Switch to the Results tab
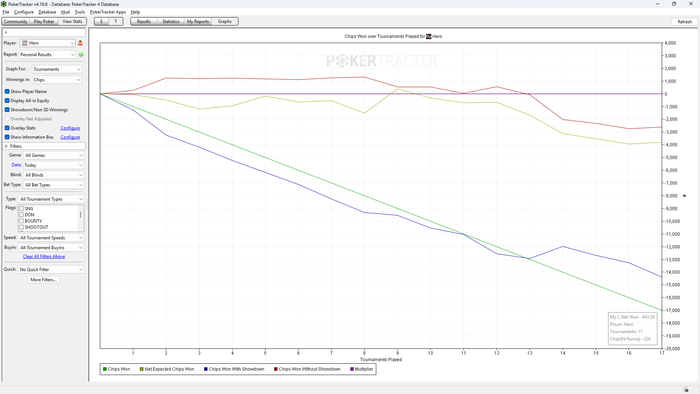This screenshot has width=700, height=394. (x=144, y=21)
